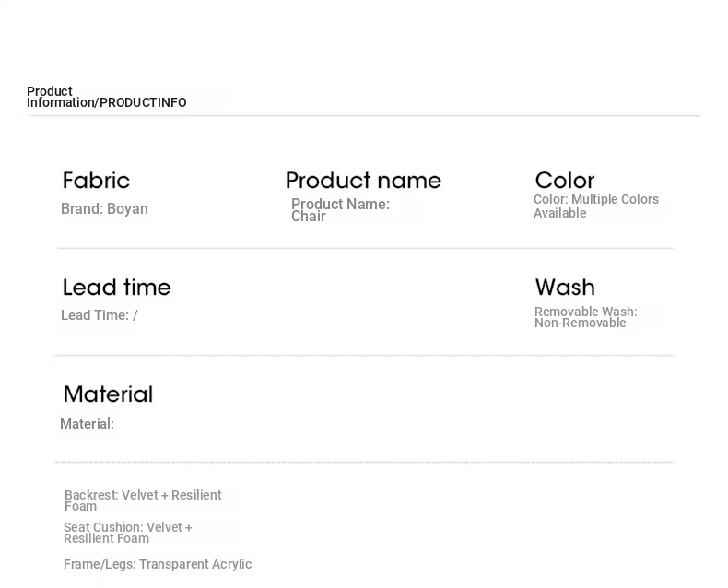This screenshot has width=728, height=588.
Task: Click the Brand: Boyan text
Action: click(x=104, y=208)
